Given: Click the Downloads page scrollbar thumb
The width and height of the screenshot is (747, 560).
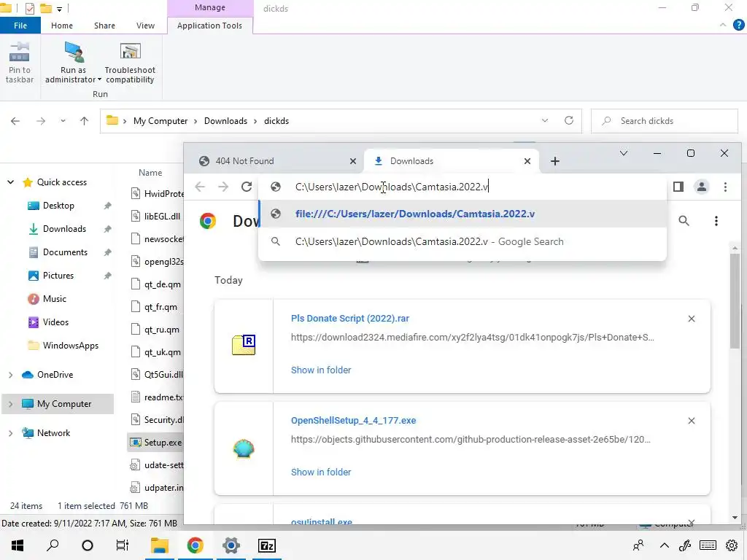Looking at the screenshot, I should (x=735, y=300).
